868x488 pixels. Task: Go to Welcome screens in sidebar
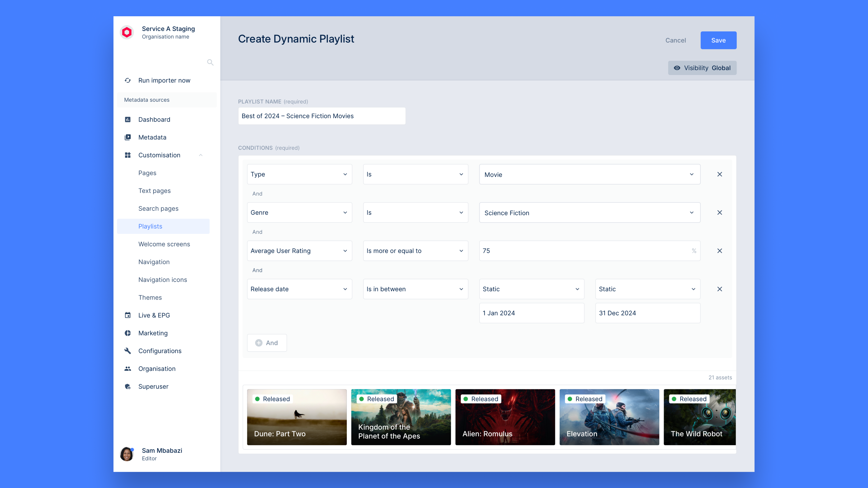tap(164, 244)
